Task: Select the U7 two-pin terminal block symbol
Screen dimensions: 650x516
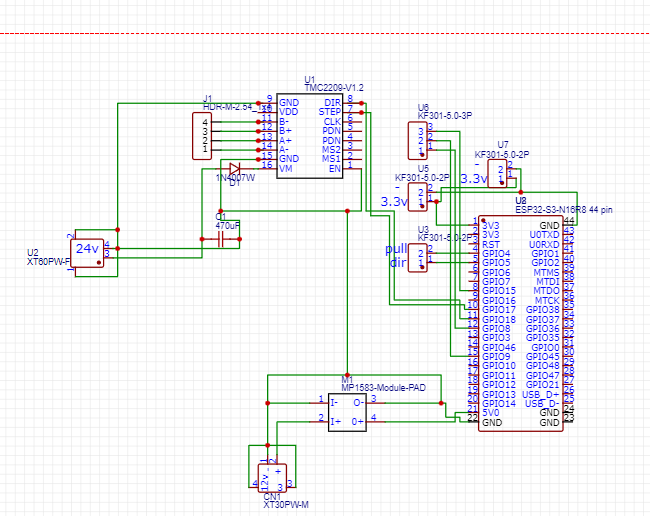Action: (x=497, y=174)
